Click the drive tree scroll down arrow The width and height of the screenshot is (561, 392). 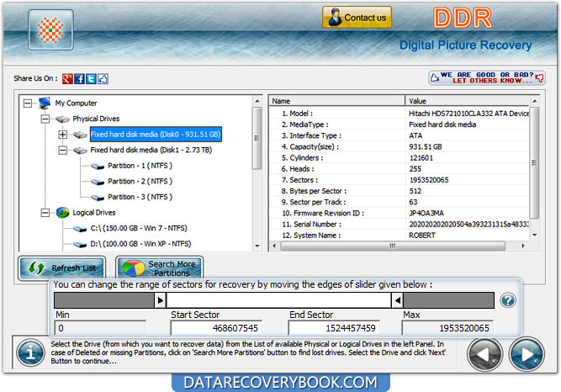pyautogui.click(x=257, y=246)
